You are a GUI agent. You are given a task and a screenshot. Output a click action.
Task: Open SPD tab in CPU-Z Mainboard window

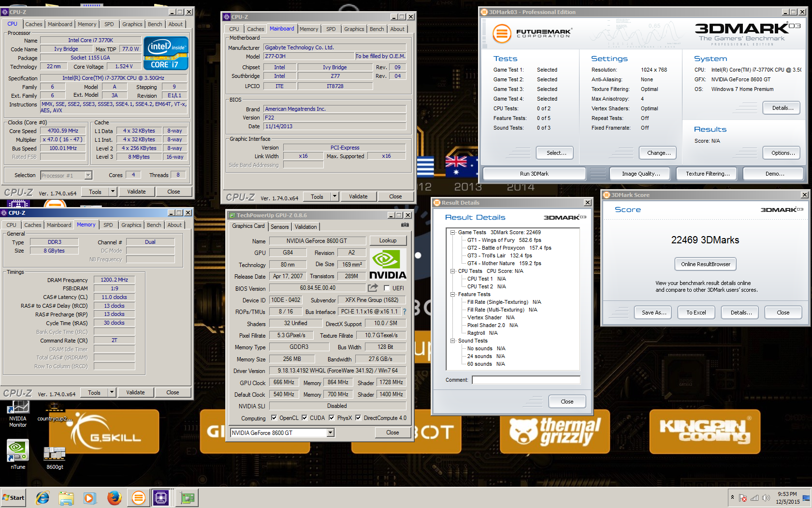331,29
